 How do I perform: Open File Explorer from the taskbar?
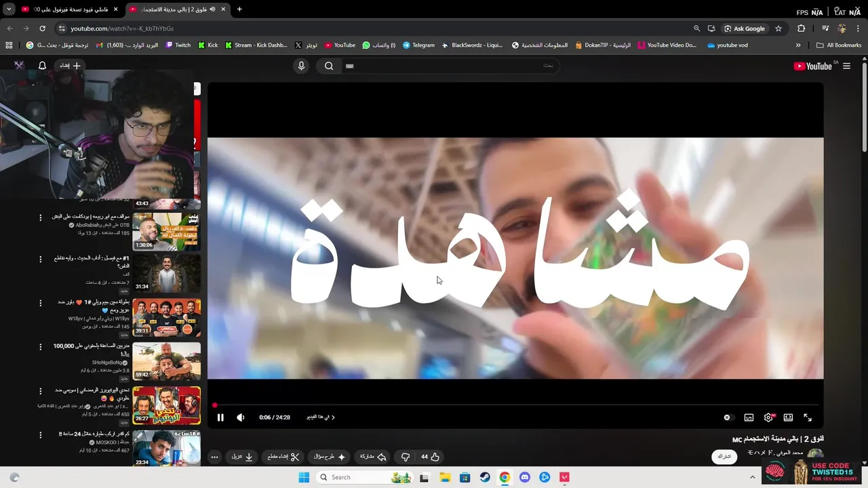[445, 477]
